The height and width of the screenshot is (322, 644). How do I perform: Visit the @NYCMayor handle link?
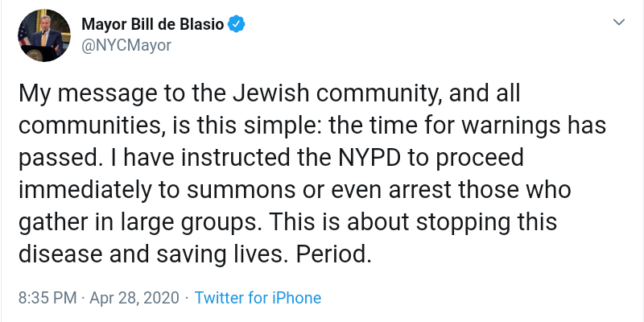pyautogui.click(x=126, y=45)
